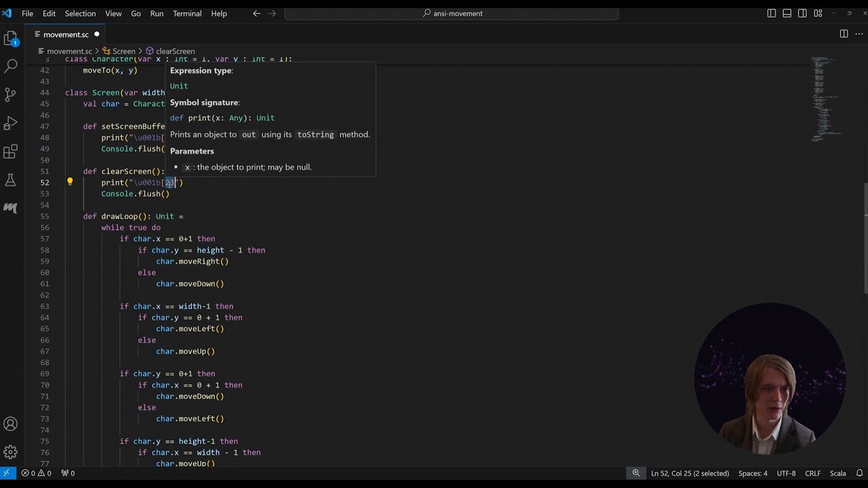The height and width of the screenshot is (488, 868).
Task: Click 'char.moveRight()' on line 59
Action: tap(192, 261)
